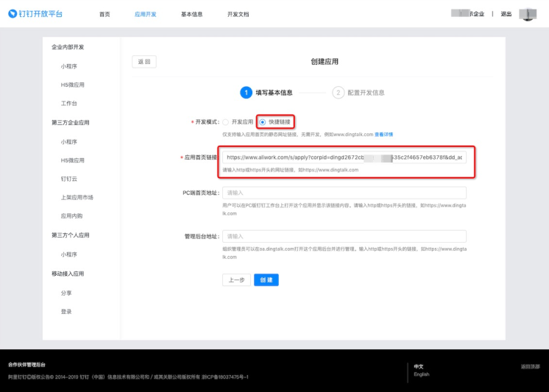Viewport: 549px width, 392px height.
Task: Open the 首页 nav item
Action: point(105,15)
